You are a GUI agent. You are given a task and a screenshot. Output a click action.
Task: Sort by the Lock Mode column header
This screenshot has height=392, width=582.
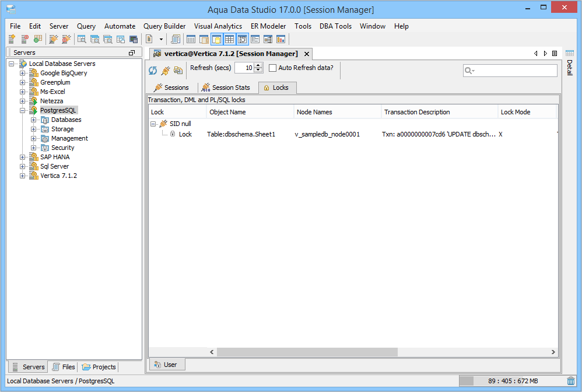[x=527, y=112]
